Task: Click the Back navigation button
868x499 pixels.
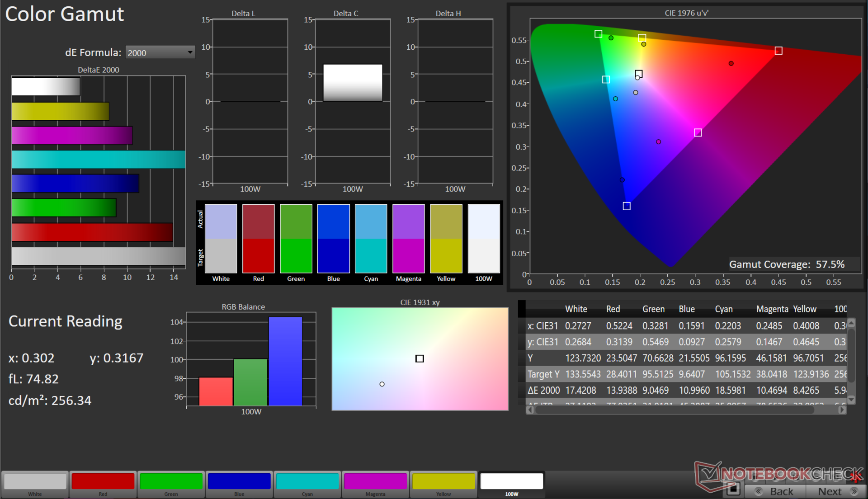Action: coord(775,491)
